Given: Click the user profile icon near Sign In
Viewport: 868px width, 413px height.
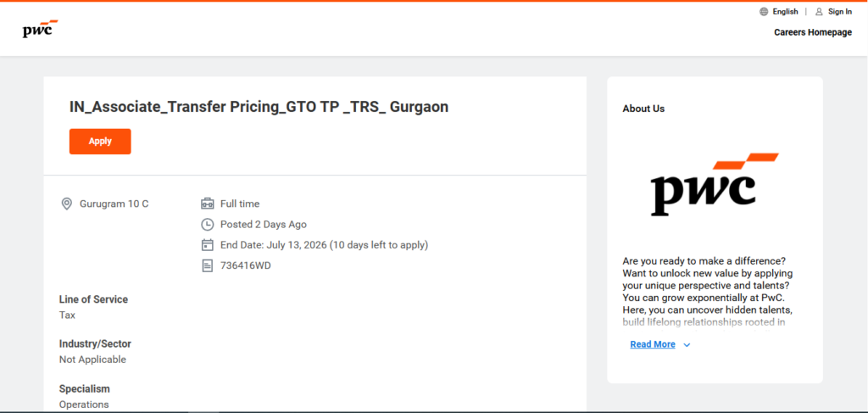Looking at the screenshot, I should tap(820, 12).
